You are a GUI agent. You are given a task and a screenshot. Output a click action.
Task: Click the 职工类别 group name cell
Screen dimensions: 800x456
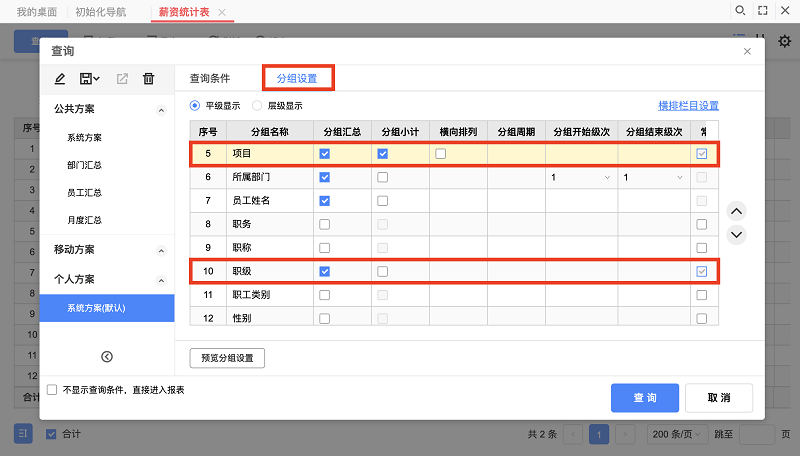[270, 295]
